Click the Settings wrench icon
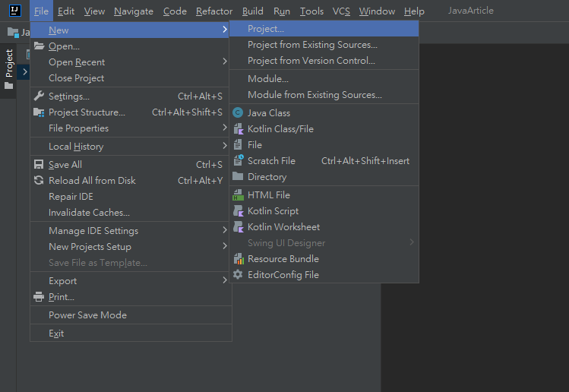The height and width of the screenshot is (392, 569). pyautogui.click(x=39, y=96)
